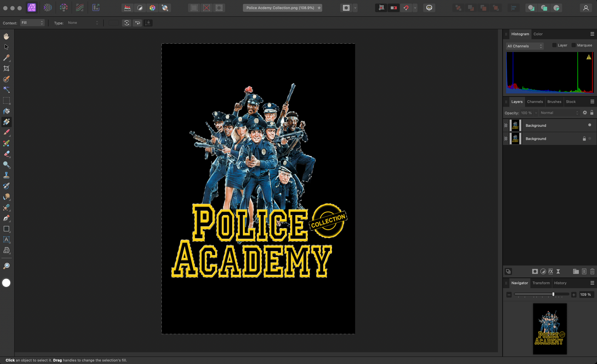The width and height of the screenshot is (597, 364).
Task: Choose the Selection Brush tool
Action: [x=6, y=79]
